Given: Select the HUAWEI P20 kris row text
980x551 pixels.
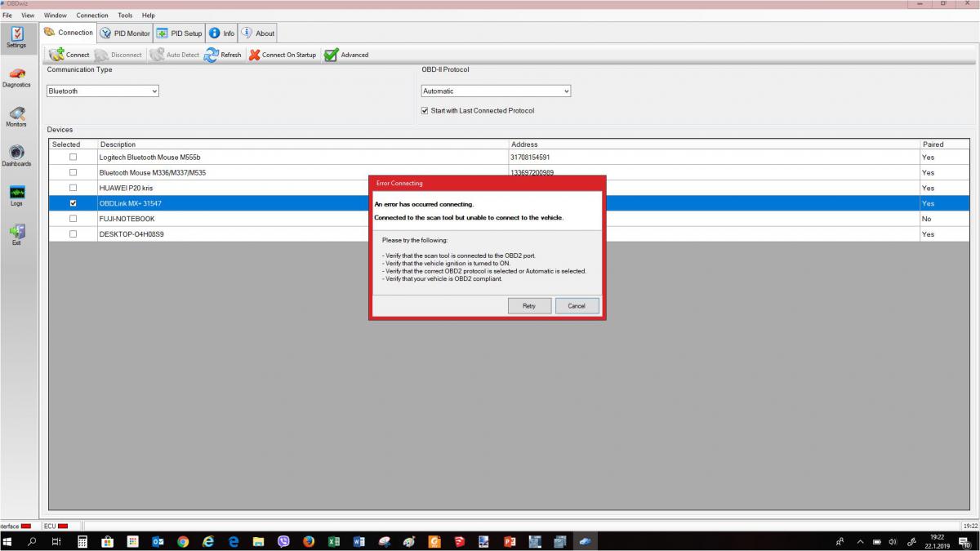Looking at the screenshot, I should [x=126, y=188].
